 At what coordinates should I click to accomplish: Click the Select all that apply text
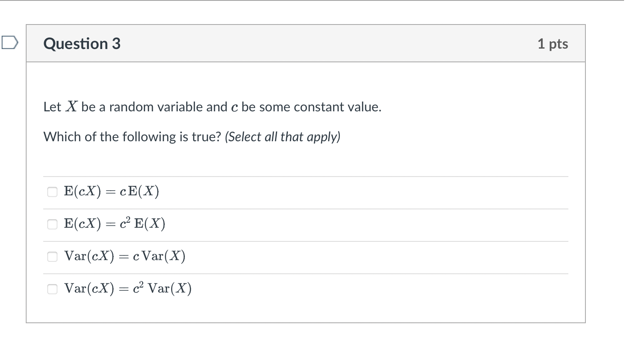point(282,137)
